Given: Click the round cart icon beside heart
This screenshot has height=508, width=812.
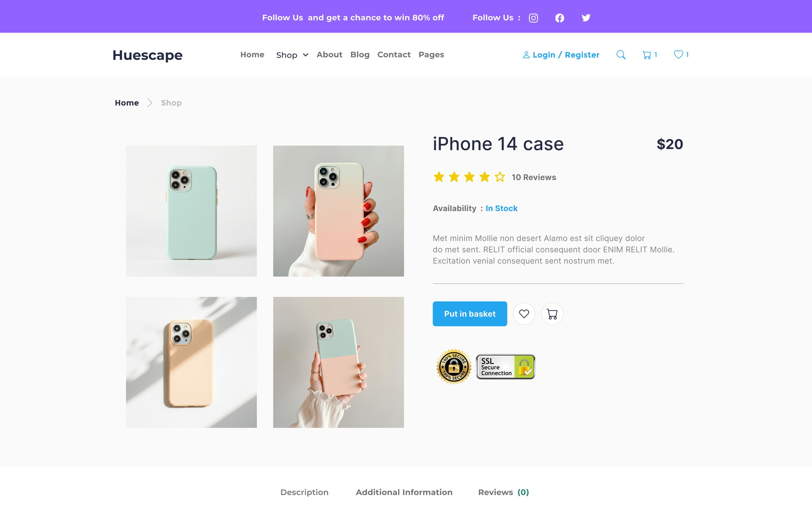Looking at the screenshot, I should (x=552, y=314).
